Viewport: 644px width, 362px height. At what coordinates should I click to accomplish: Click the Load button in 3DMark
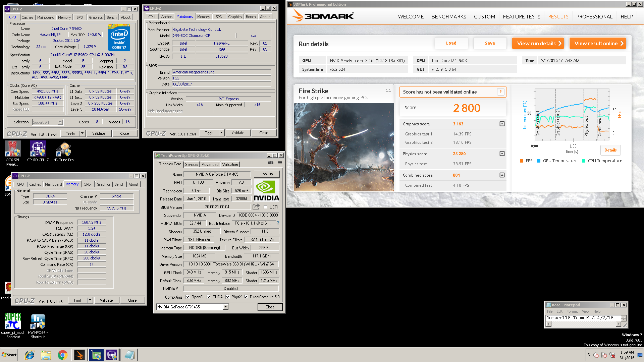coord(451,43)
